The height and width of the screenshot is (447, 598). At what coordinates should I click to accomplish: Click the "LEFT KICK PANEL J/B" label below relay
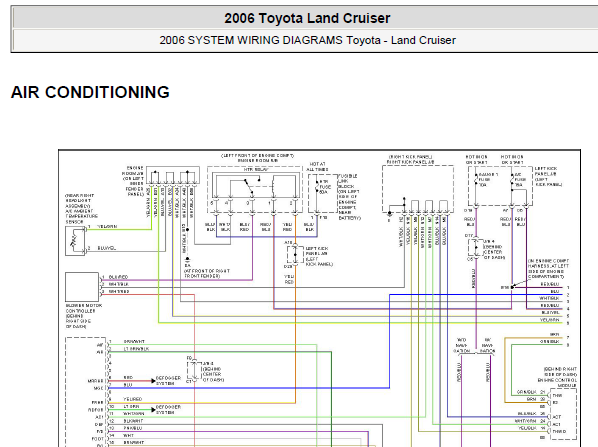click(319, 256)
